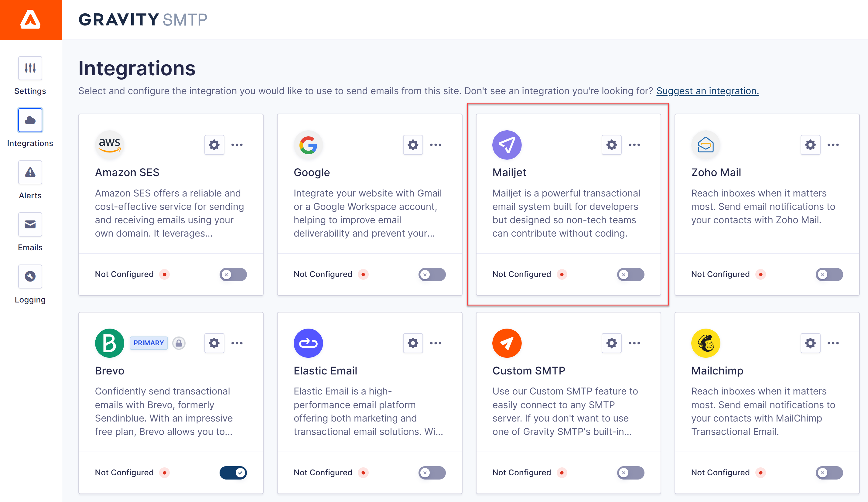Click the Mailchimp monkey logo
Screen dimensions: 868x502
[706, 343]
